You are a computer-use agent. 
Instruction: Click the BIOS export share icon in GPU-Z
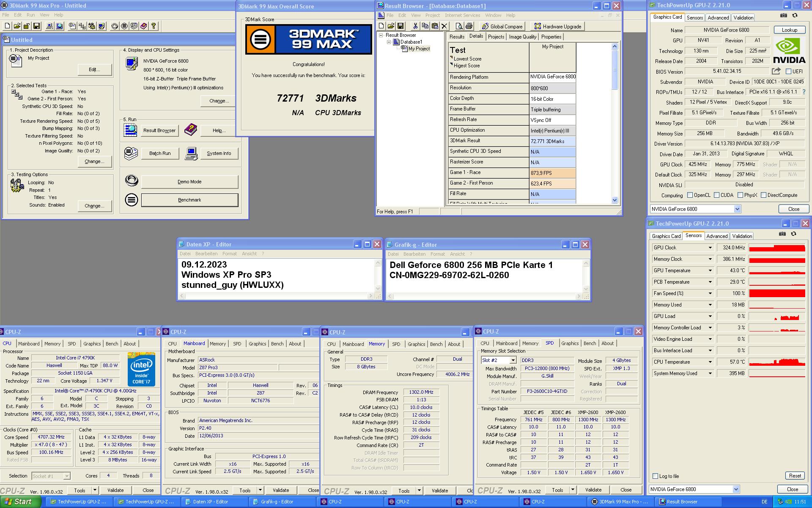pyautogui.click(x=776, y=71)
